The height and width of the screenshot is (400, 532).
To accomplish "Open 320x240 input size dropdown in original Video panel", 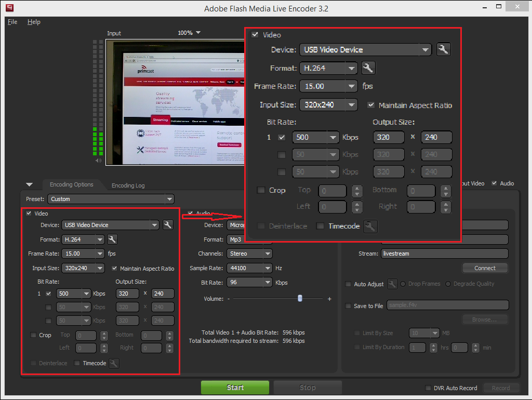I will click(x=83, y=268).
